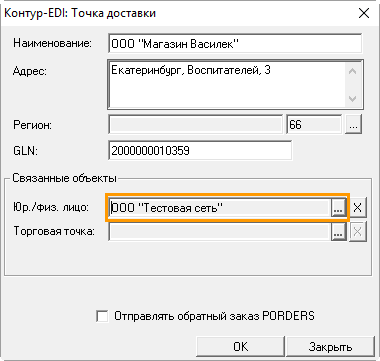Screen dimensions: 380x361
Task: Clear the Юр./физ. лицо value with X
Action: click(x=357, y=208)
